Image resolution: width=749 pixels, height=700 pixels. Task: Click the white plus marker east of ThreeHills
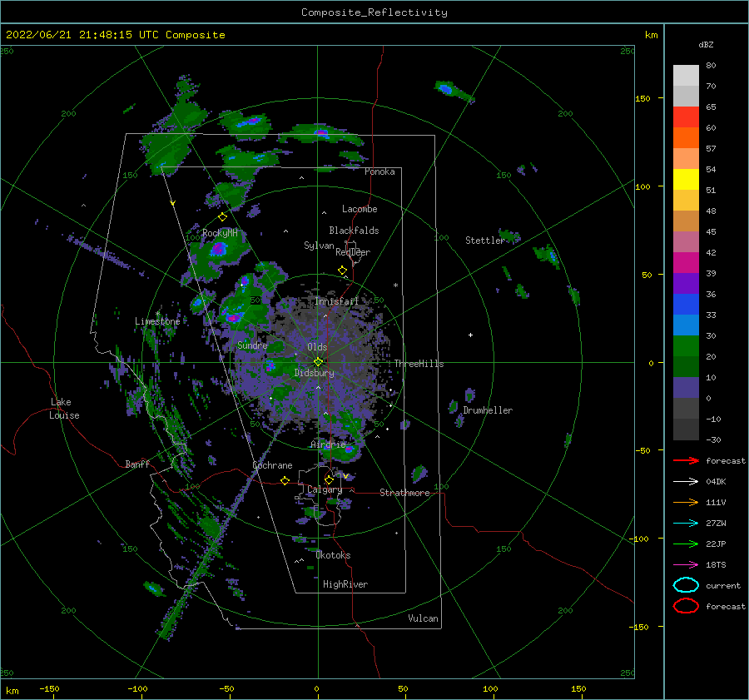pos(470,335)
